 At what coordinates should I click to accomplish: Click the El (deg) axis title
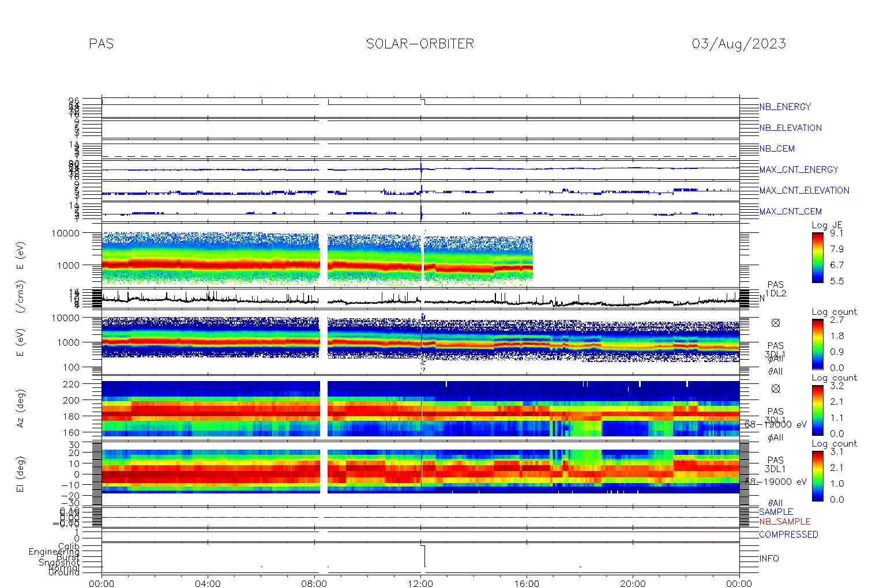pos(20,473)
